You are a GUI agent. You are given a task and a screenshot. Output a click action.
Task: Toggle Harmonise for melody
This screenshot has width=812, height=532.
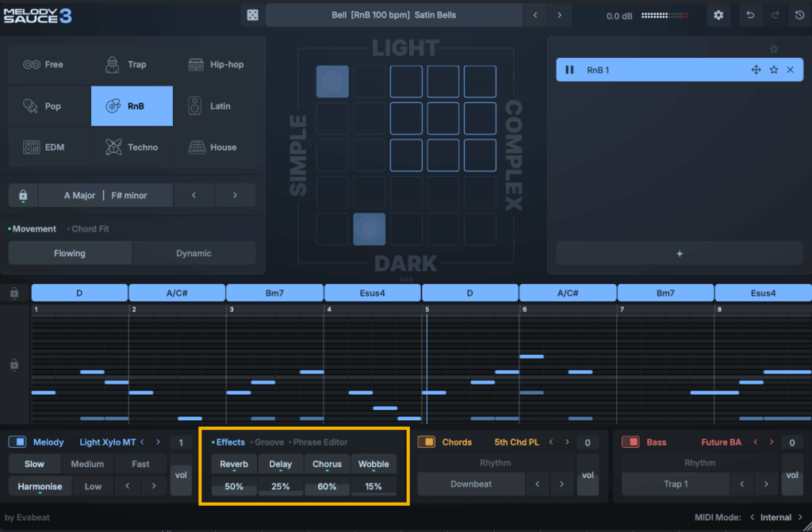40,487
